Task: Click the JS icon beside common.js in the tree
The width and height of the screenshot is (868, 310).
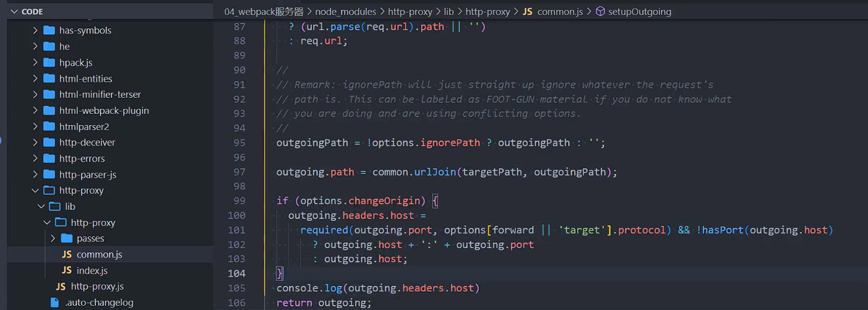Action: pyautogui.click(x=67, y=254)
